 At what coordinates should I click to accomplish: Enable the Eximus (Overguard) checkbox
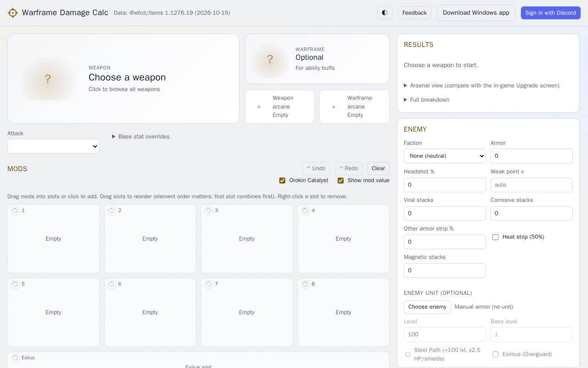495,354
